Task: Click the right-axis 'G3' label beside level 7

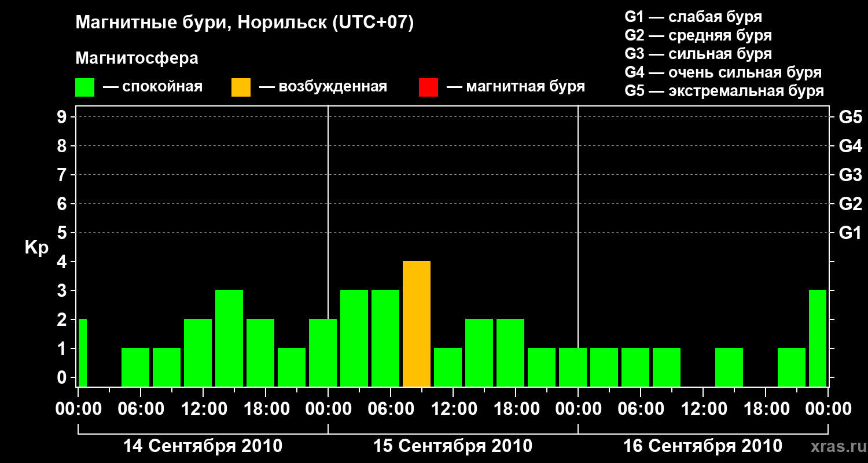Action: tap(850, 175)
